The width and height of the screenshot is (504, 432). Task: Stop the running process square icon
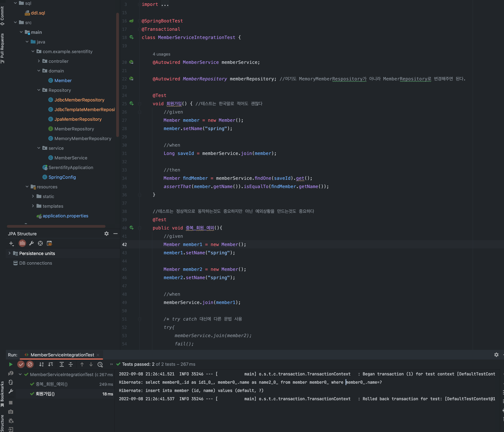[x=11, y=402]
